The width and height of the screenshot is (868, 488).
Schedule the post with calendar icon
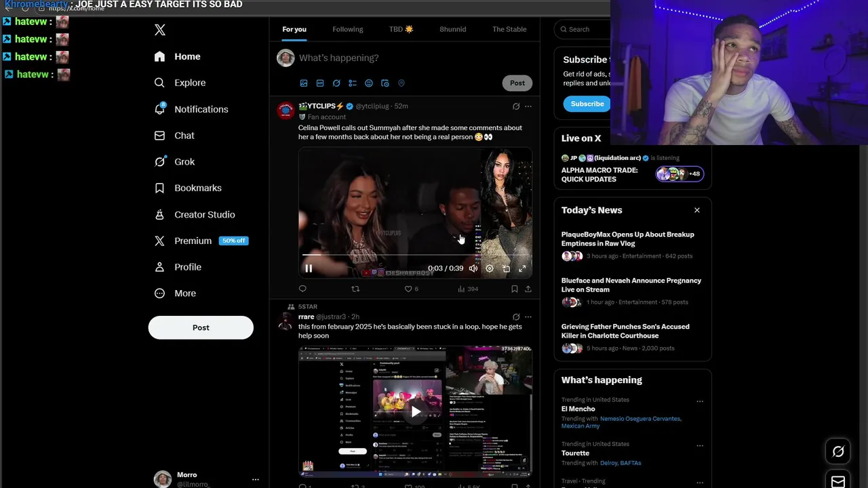pyautogui.click(x=385, y=83)
